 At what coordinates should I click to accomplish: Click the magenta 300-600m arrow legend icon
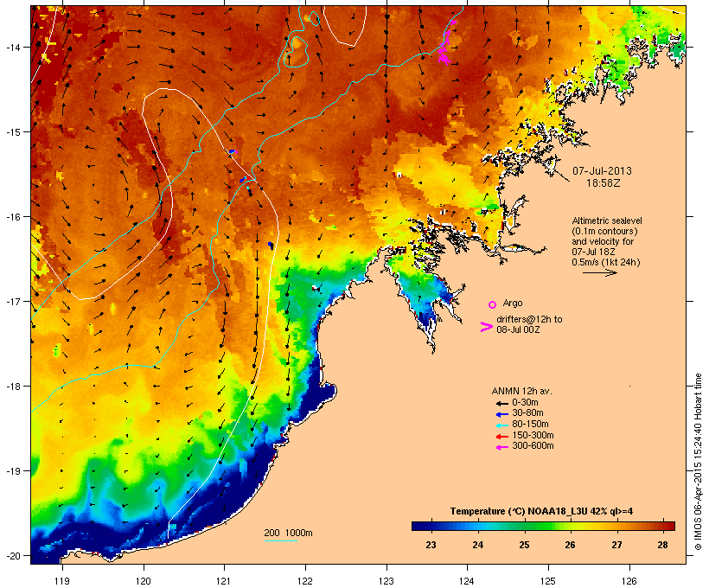pos(501,447)
